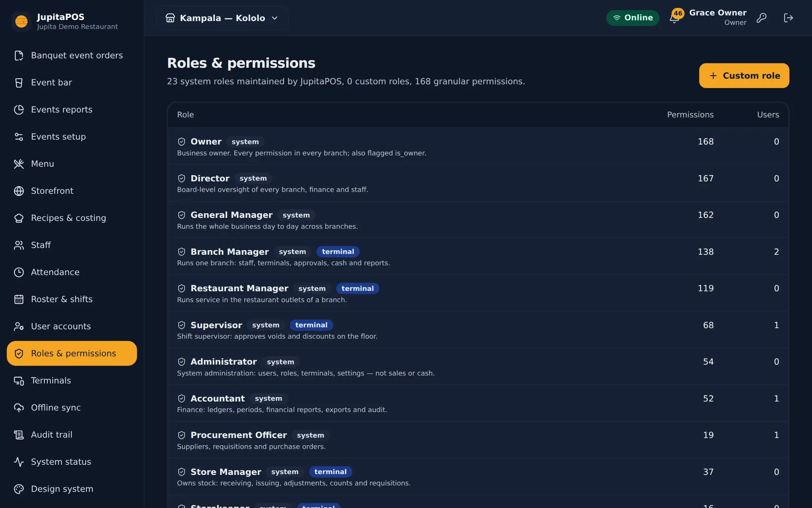
Task: Click the logout icon in header
Action: click(788, 18)
